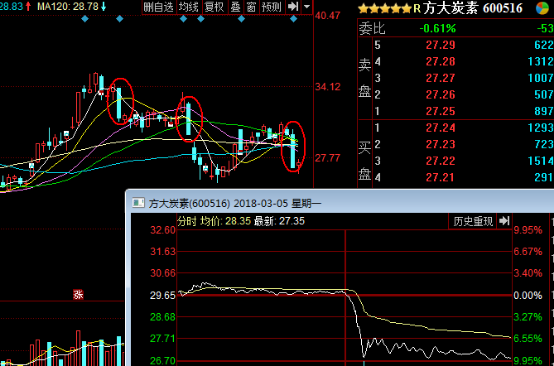
Task: Click the jump-to-end arrow in K-line toolbar
Action: (x=293, y=7)
